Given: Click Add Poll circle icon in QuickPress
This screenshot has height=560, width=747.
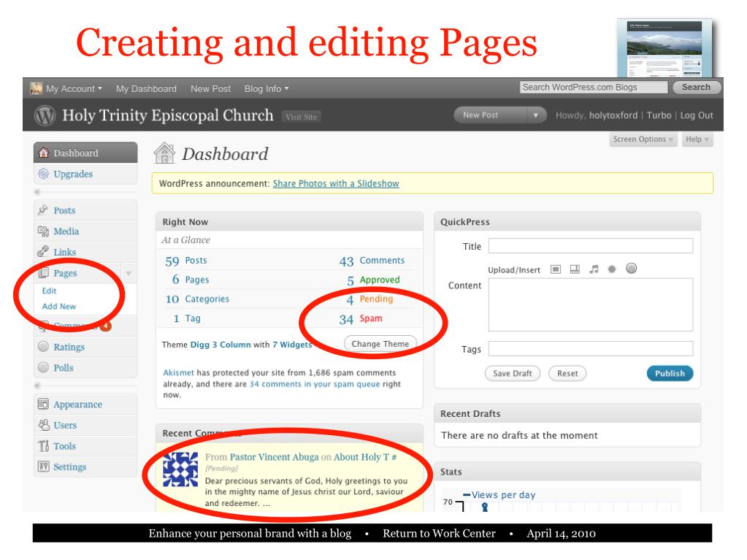Looking at the screenshot, I should point(631,269).
